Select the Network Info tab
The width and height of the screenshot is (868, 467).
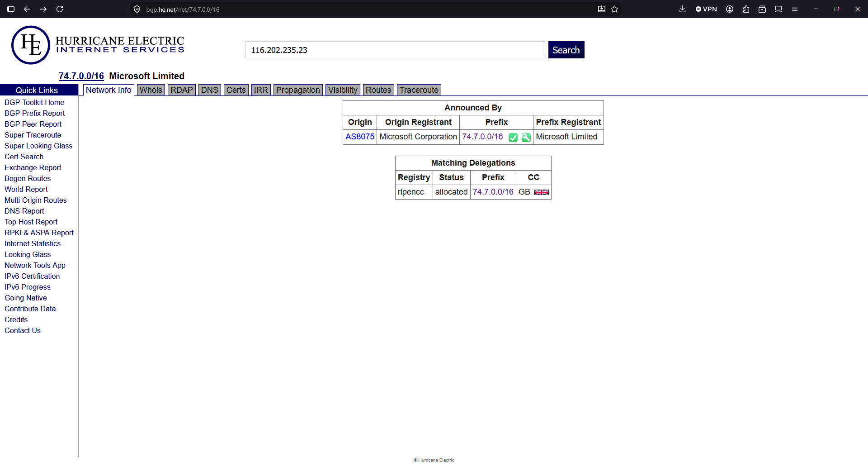click(x=108, y=90)
